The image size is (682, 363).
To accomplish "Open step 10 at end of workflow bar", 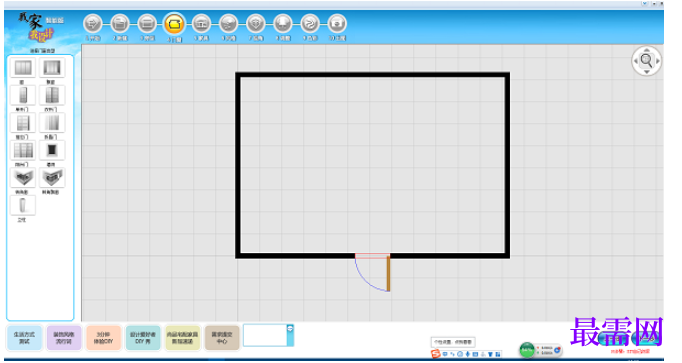I will [337, 23].
